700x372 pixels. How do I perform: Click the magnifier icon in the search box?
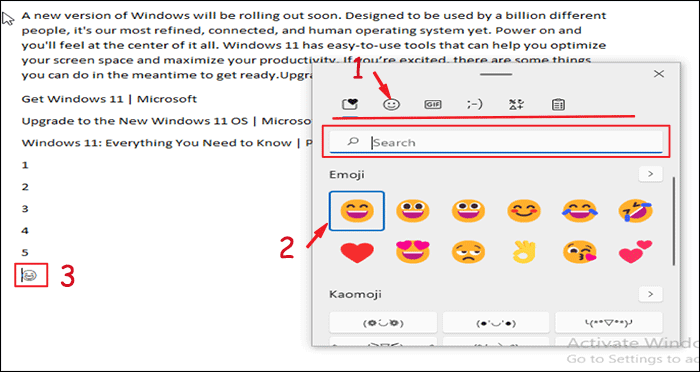[x=353, y=142]
